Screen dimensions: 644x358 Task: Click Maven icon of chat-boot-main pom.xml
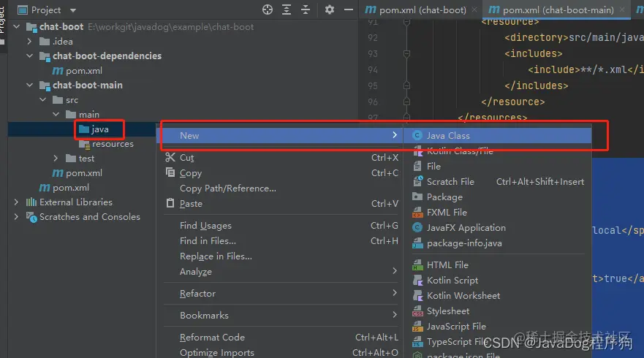[x=58, y=173]
